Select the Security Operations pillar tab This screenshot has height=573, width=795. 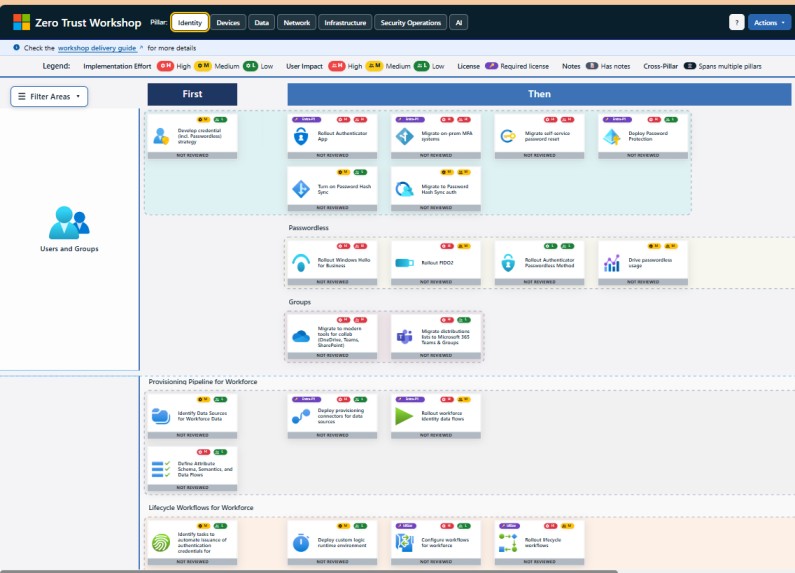tap(410, 22)
